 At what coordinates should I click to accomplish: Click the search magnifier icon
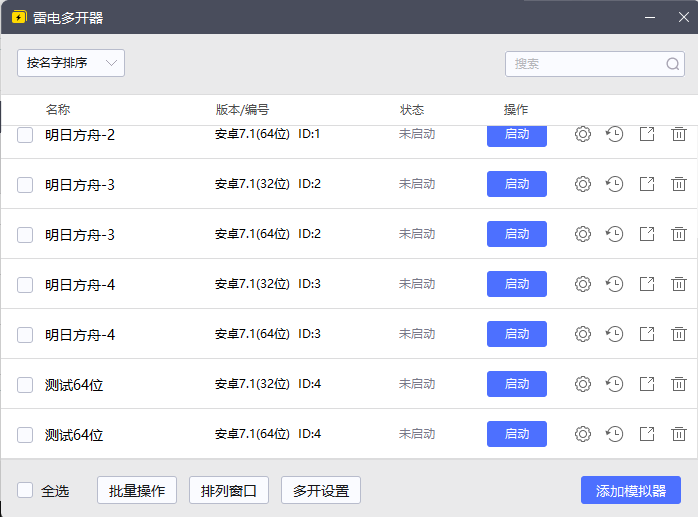coord(673,64)
